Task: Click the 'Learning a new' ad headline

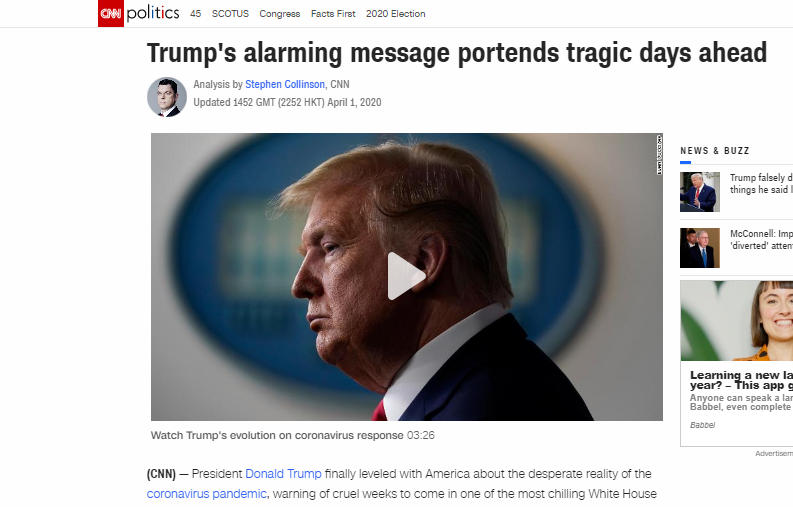Action: tap(741, 380)
